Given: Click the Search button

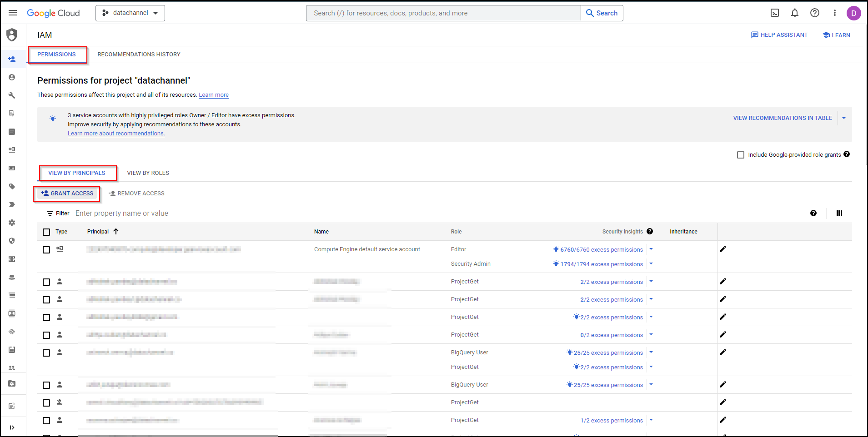Looking at the screenshot, I should coord(602,13).
